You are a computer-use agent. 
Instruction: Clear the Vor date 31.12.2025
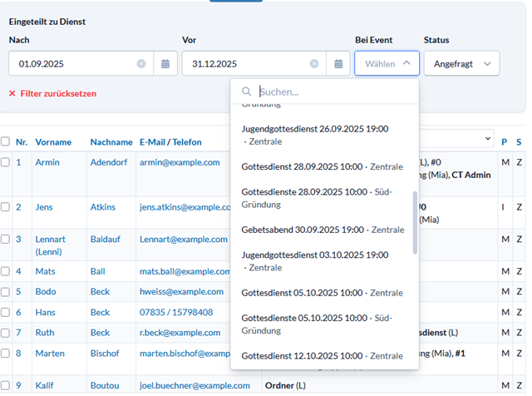[314, 63]
